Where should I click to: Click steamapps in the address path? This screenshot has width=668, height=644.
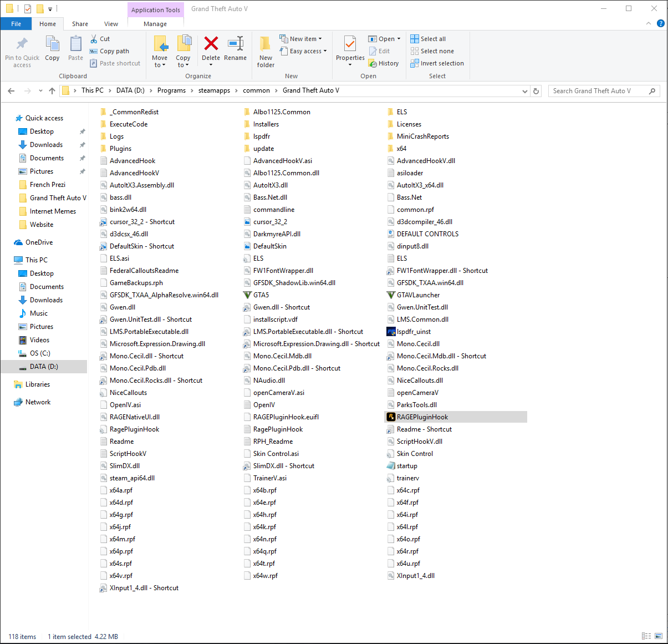click(x=214, y=90)
